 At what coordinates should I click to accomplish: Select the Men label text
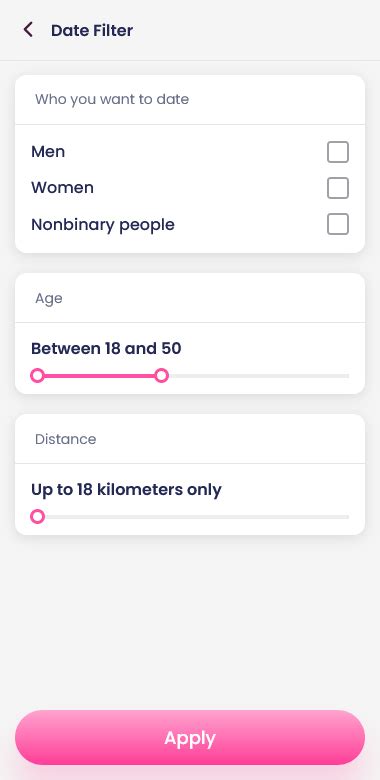[48, 151]
